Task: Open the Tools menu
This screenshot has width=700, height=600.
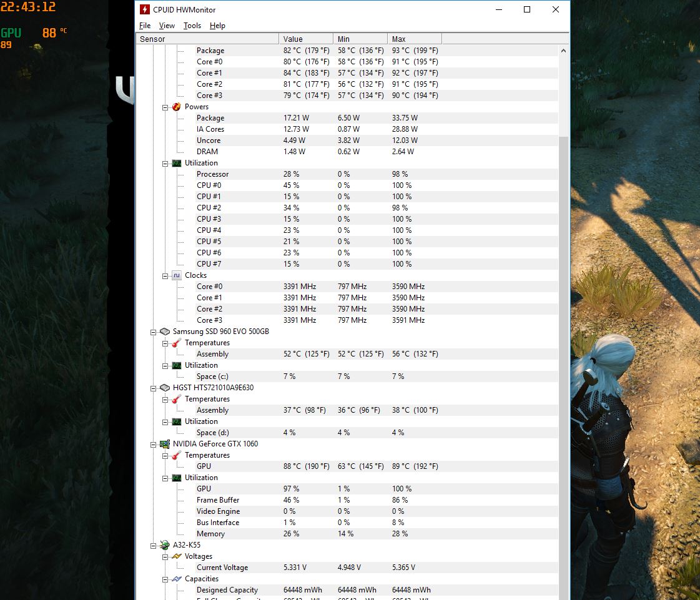Action: point(192,26)
